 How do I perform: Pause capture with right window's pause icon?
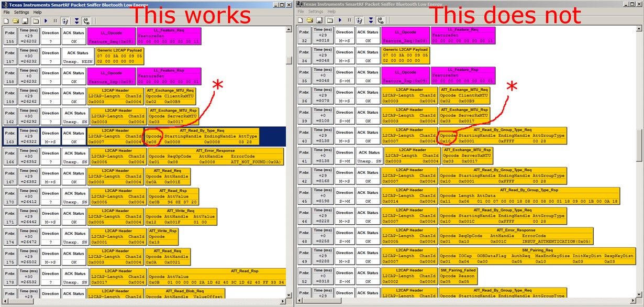point(349,20)
